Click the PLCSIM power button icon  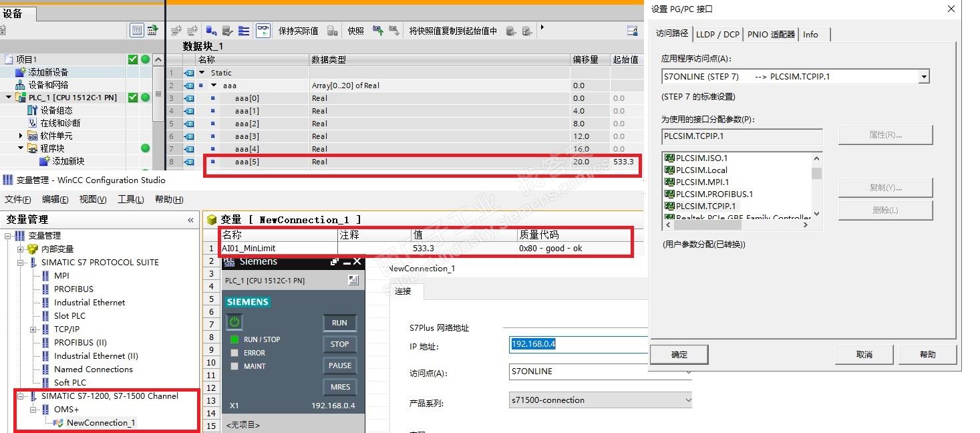click(x=234, y=322)
